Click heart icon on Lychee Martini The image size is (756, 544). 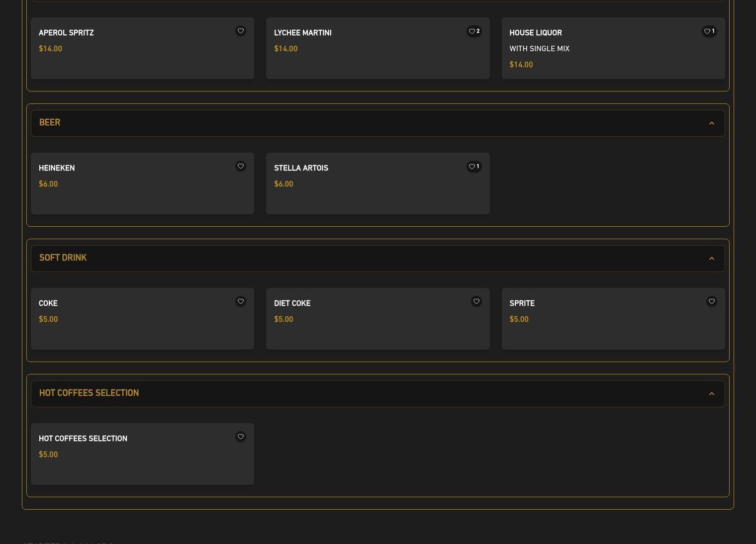[x=473, y=31]
